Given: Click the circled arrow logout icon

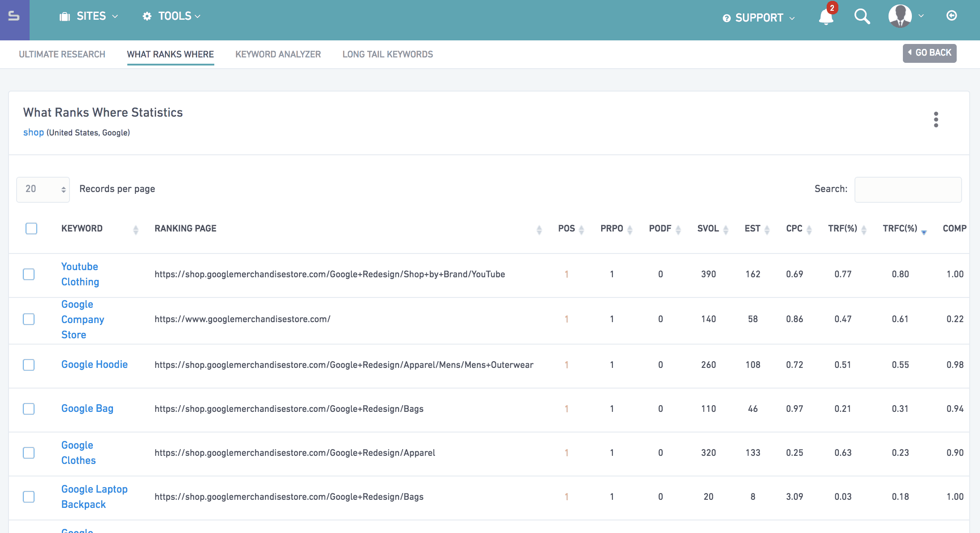Looking at the screenshot, I should click(951, 16).
